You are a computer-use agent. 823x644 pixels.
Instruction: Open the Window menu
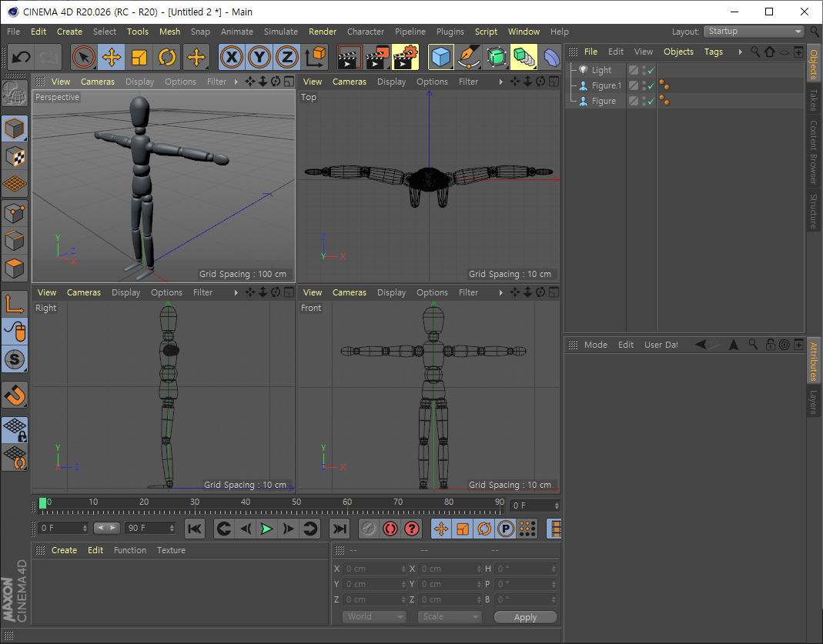tap(524, 32)
